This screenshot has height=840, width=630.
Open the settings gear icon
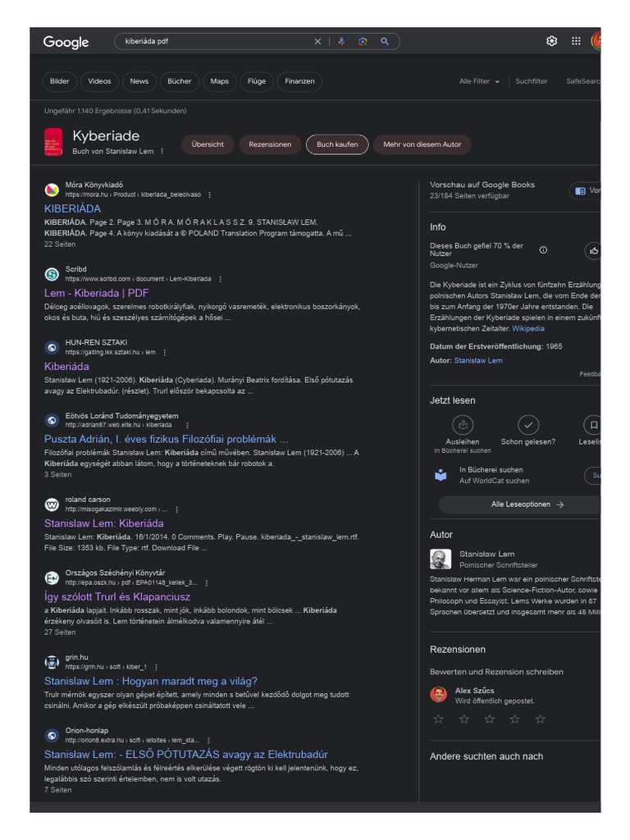click(x=552, y=41)
